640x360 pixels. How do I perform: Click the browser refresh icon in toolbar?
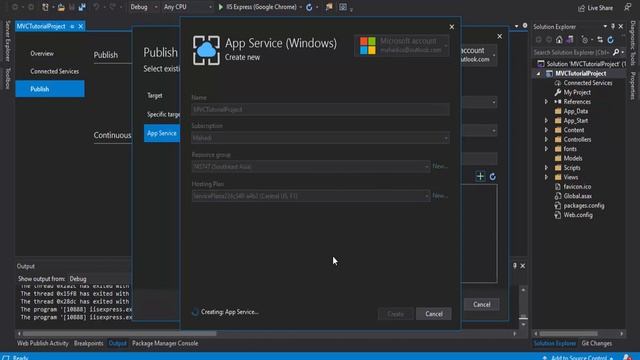[x=309, y=7]
